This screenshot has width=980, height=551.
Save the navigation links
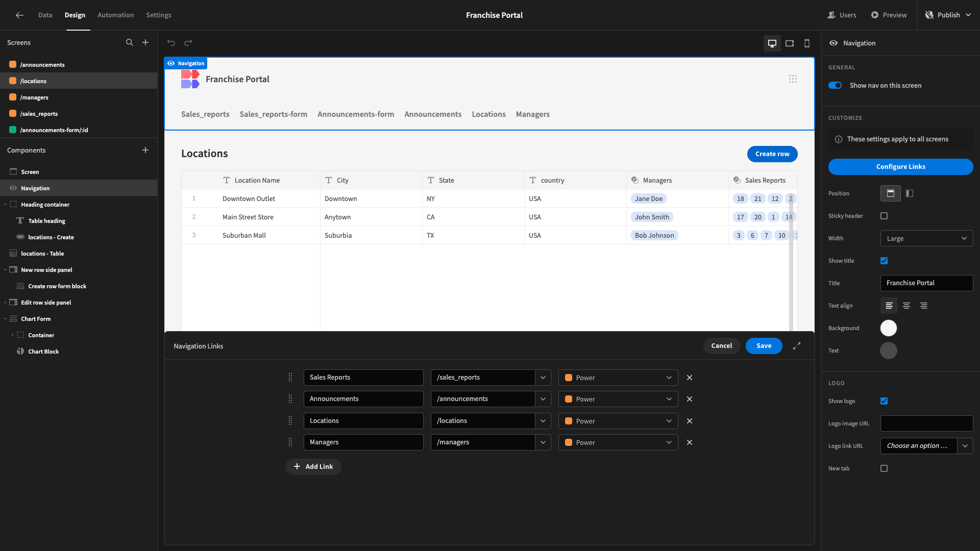[x=764, y=346]
